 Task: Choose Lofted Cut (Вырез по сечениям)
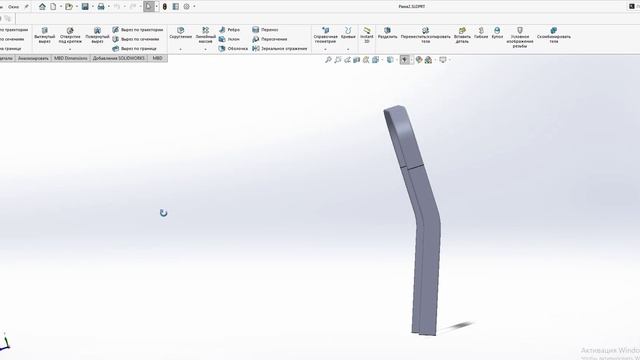(x=136, y=39)
